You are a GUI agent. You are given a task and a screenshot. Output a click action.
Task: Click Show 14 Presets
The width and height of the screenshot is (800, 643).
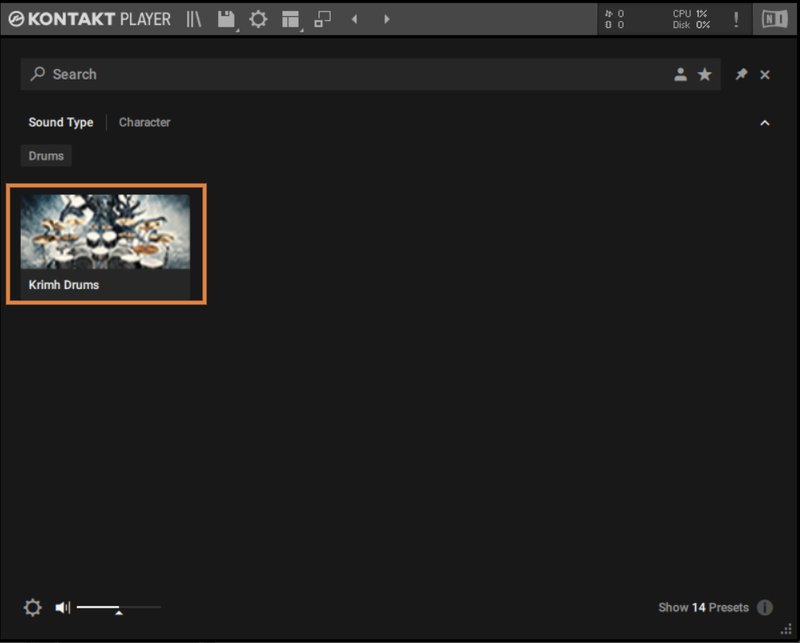703,607
